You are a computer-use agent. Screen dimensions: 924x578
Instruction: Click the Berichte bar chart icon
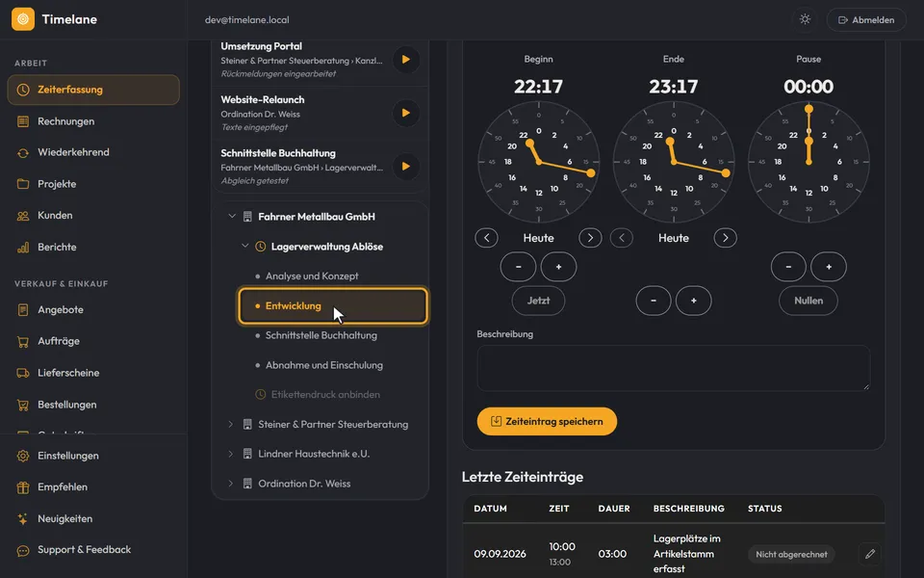[x=23, y=248]
